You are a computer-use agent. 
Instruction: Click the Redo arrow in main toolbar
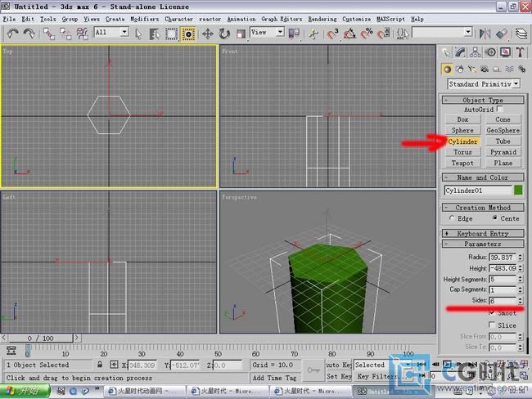coord(29,34)
